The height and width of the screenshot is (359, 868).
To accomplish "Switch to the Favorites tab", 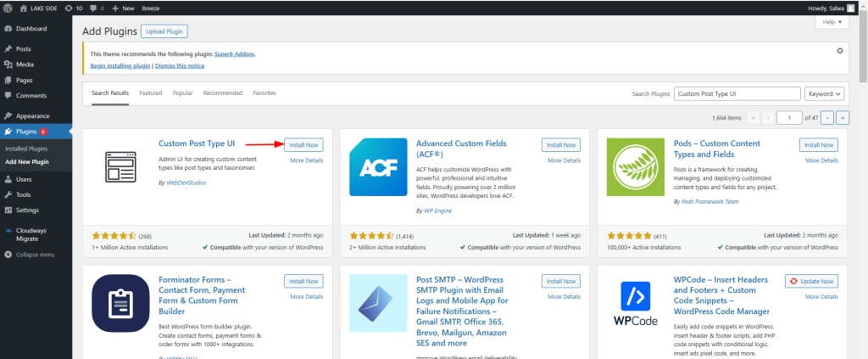I will tap(264, 93).
